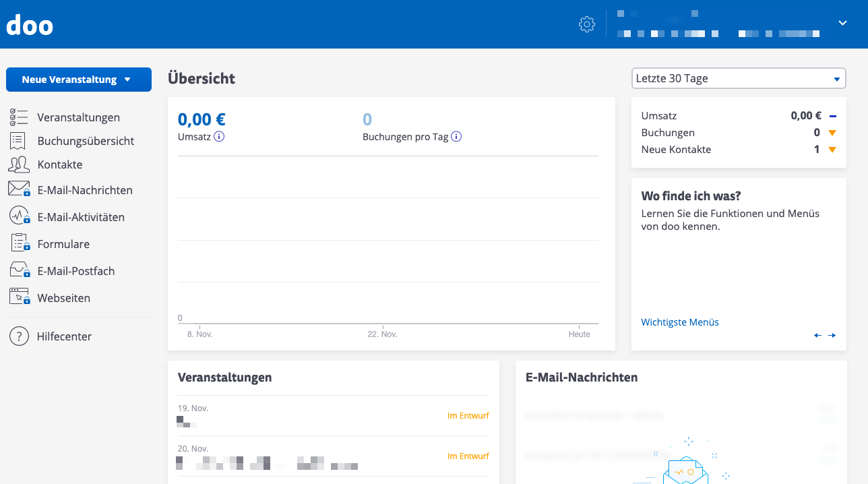Click the Heute label on chart axis
This screenshot has width=868, height=484.
tap(579, 334)
